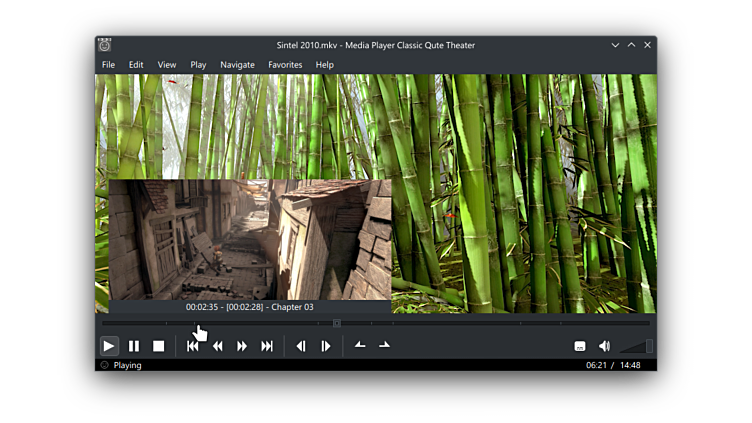Viewport: 752px width, 423px height.
Task: Step forward one frame
Action: tap(325, 346)
